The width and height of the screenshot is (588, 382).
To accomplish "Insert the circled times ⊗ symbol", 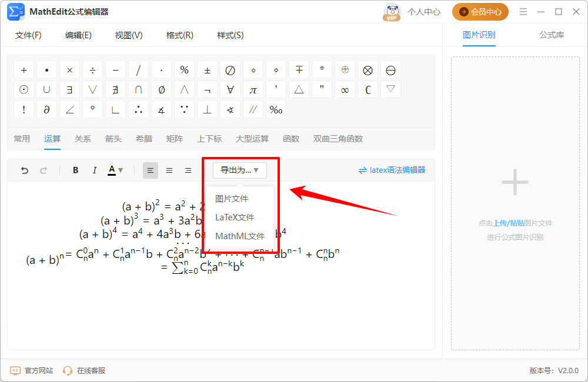I will click(367, 70).
